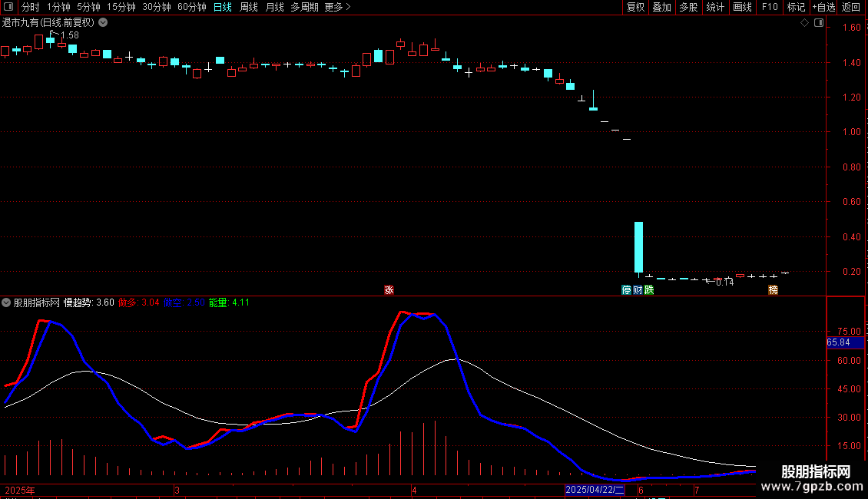Click the 财 event marker
Image resolution: width=868 pixels, height=499 pixels.
click(638, 290)
